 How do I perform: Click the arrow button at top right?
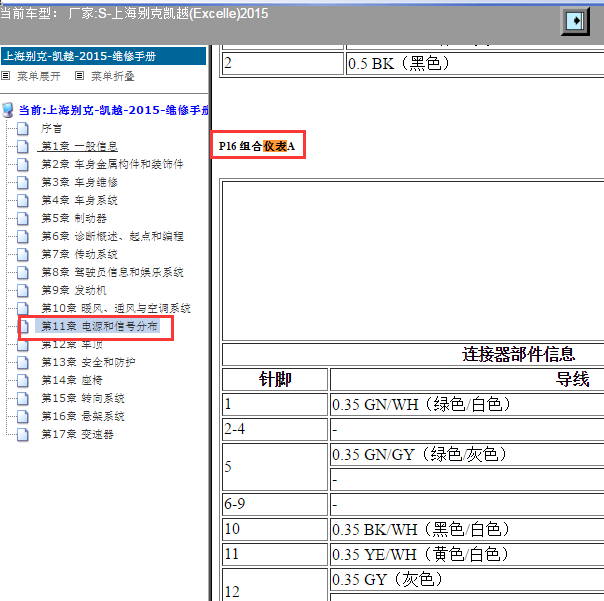575,21
